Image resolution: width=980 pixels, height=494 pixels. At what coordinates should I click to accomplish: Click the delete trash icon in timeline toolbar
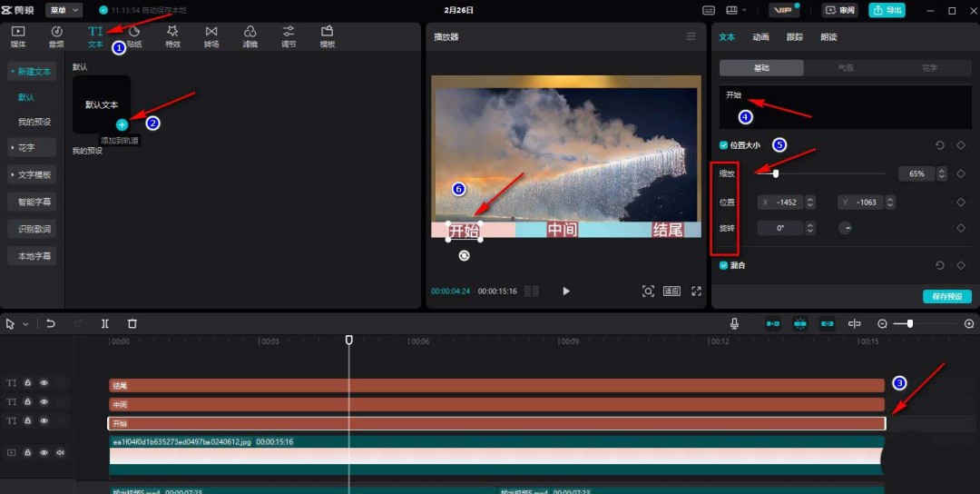point(132,323)
